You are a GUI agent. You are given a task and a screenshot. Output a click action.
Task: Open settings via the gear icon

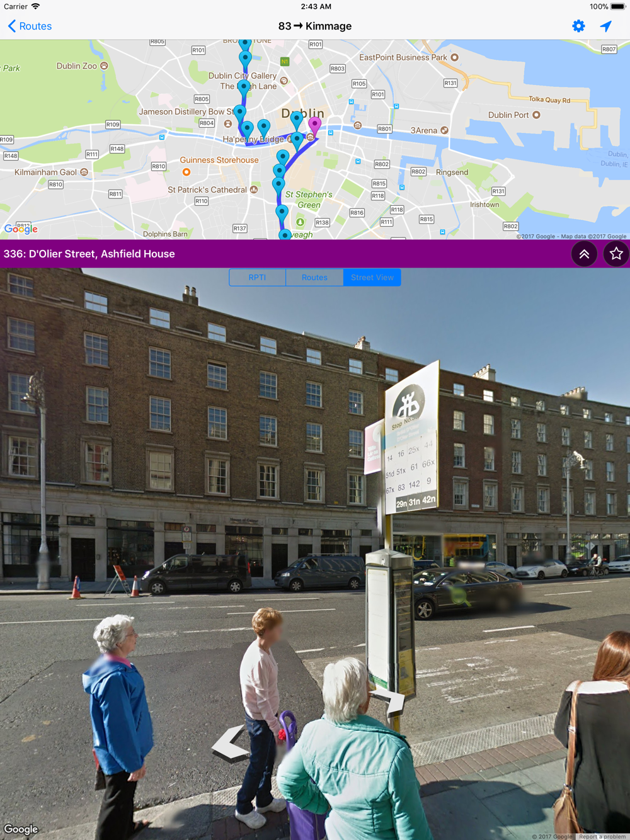pos(578,26)
